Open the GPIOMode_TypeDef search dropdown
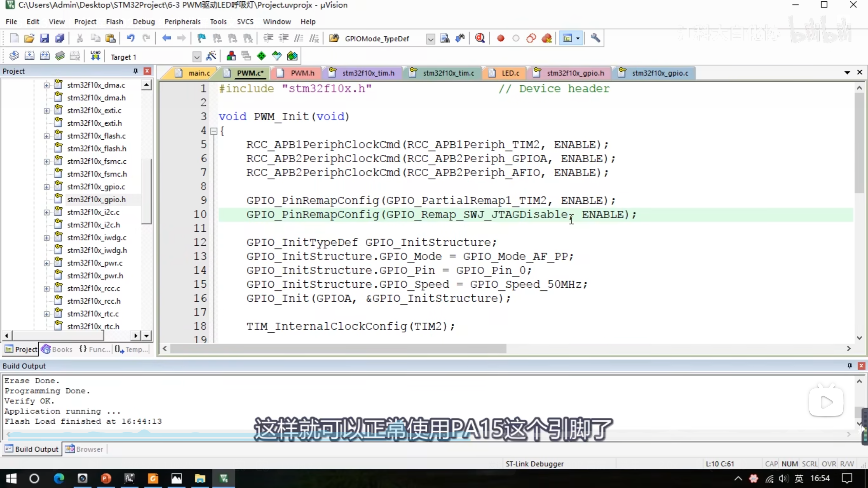This screenshot has height=488, width=868. [x=430, y=39]
